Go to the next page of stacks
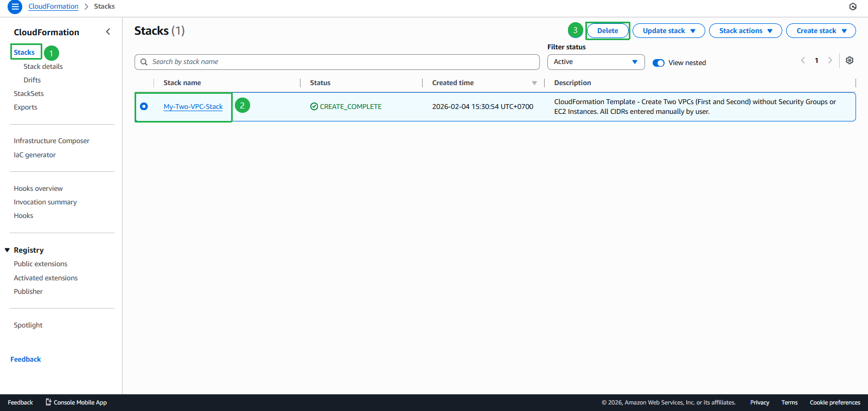Screen dimensions: 868x411 (830, 60)
